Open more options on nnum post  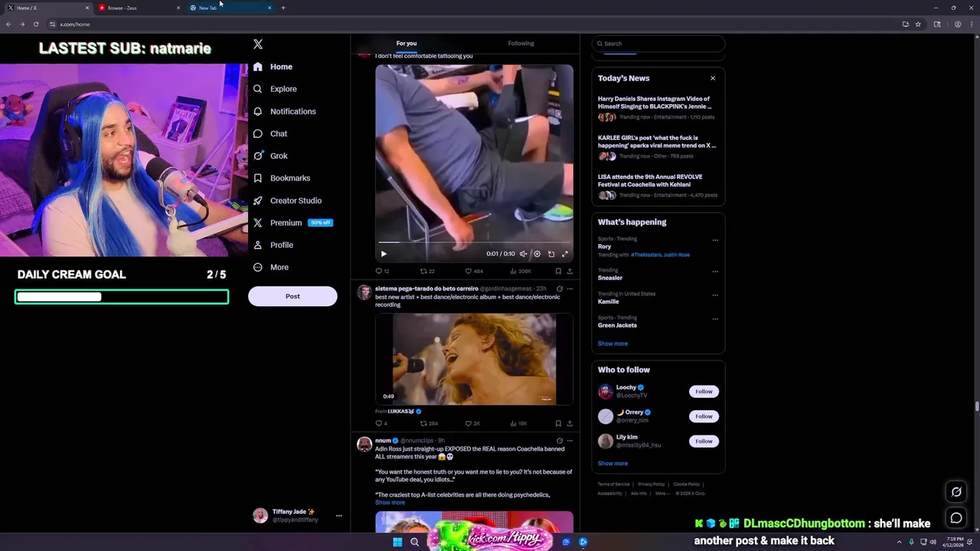(570, 441)
